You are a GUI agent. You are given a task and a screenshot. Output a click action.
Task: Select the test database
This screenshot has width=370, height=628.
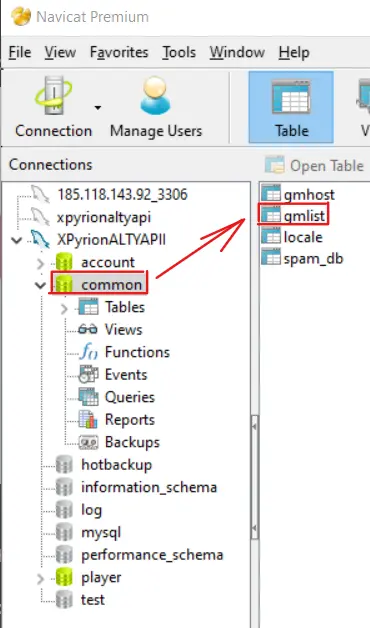point(92,600)
